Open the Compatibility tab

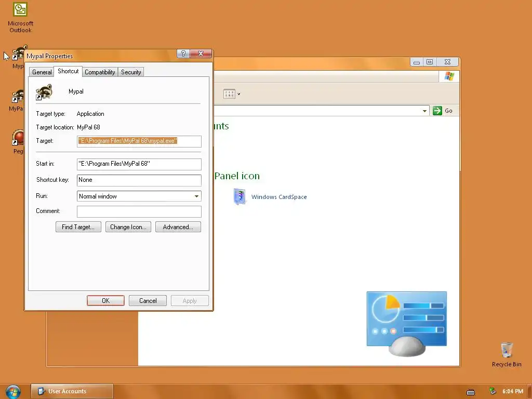(100, 72)
